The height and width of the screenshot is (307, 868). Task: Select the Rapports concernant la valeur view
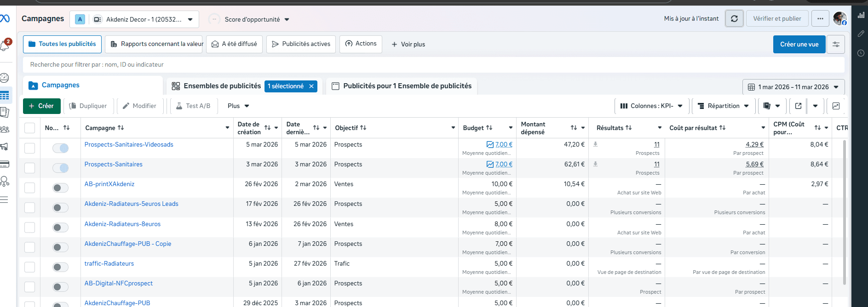tap(154, 44)
